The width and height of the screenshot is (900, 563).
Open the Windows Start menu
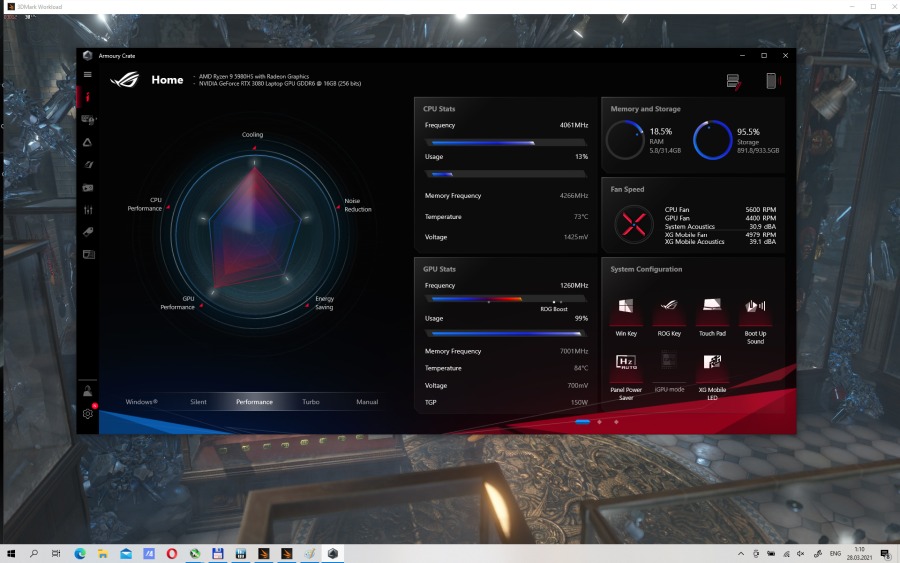tap(11, 553)
